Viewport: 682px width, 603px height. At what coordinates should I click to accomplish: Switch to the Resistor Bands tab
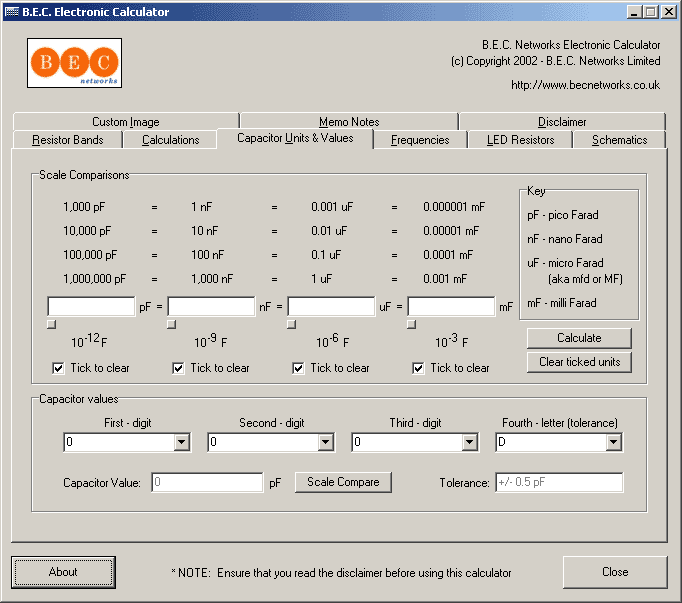67,140
